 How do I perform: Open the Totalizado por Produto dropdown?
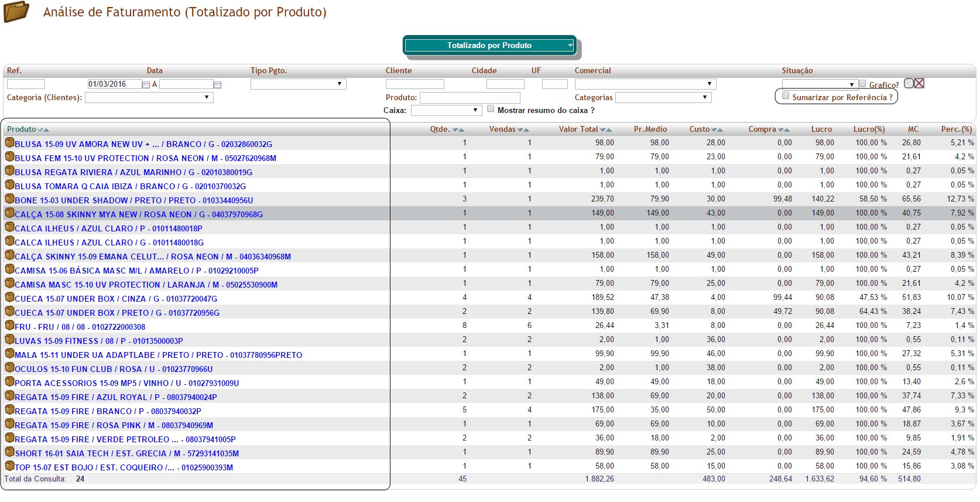(x=490, y=45)
